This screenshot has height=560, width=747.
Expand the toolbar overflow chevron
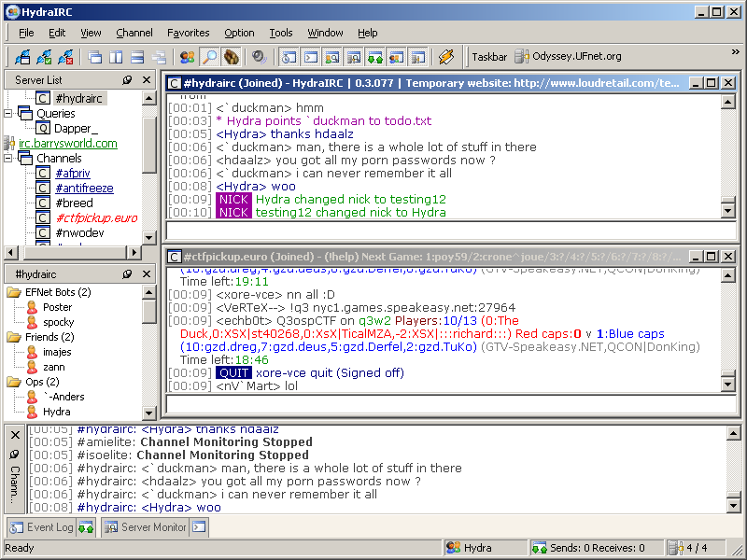point(737,52)
